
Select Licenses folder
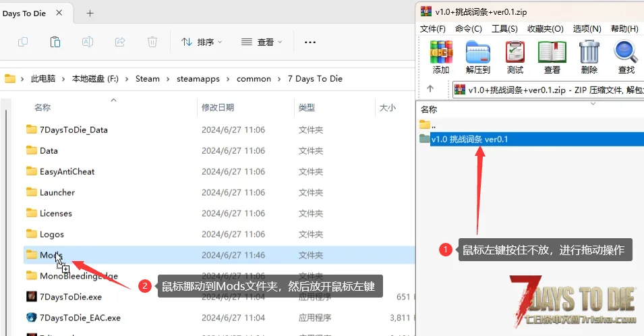coord(220,214)
